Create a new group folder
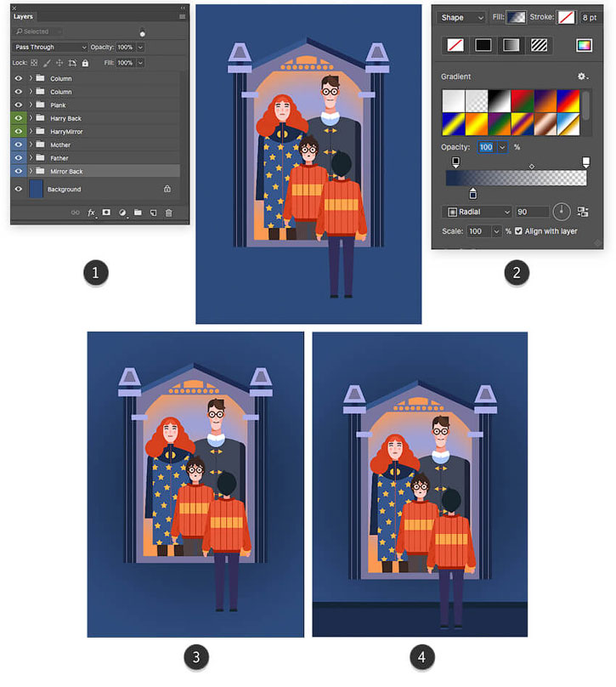This screenshot has width=616, height=687. [138, 213]
